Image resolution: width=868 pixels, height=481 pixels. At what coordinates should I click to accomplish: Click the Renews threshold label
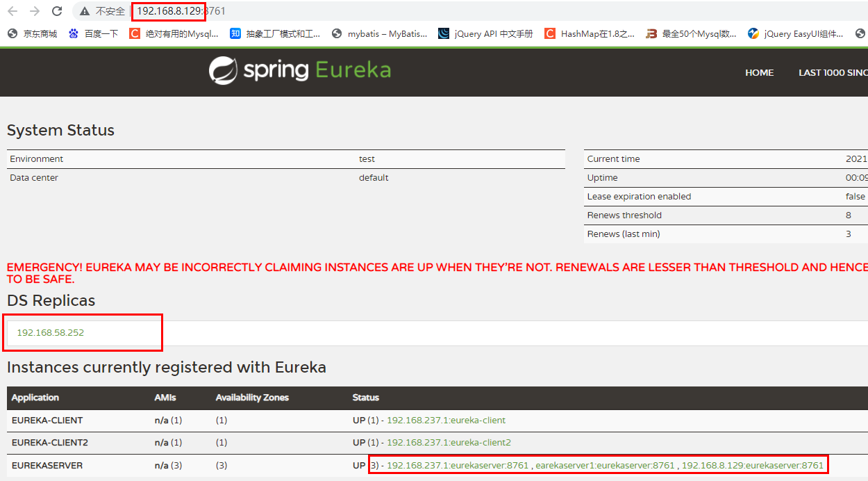(x=624, y=215)
